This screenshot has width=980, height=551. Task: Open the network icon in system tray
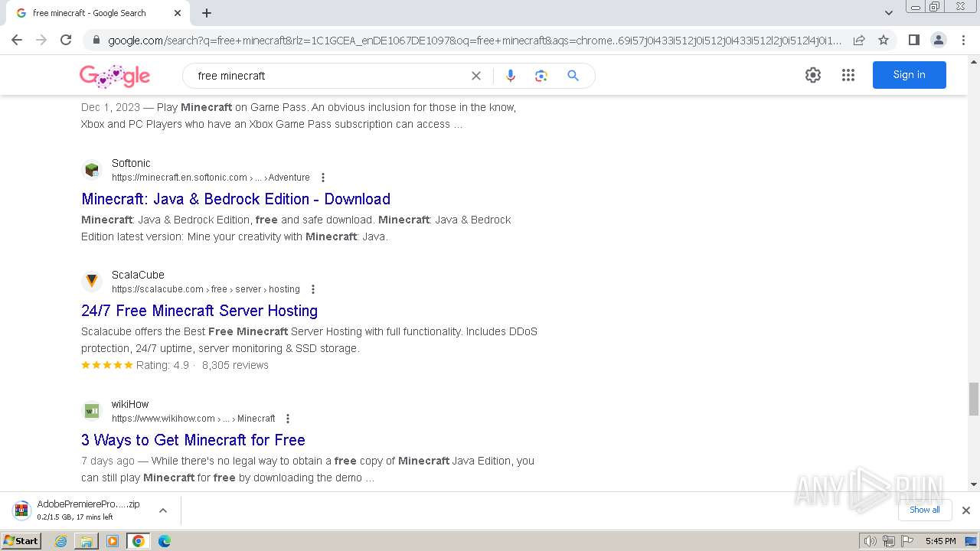[888, 541]
